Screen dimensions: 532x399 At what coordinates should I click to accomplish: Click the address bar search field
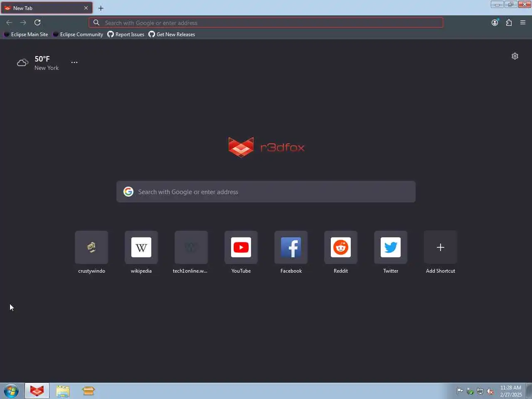[266, 23]
